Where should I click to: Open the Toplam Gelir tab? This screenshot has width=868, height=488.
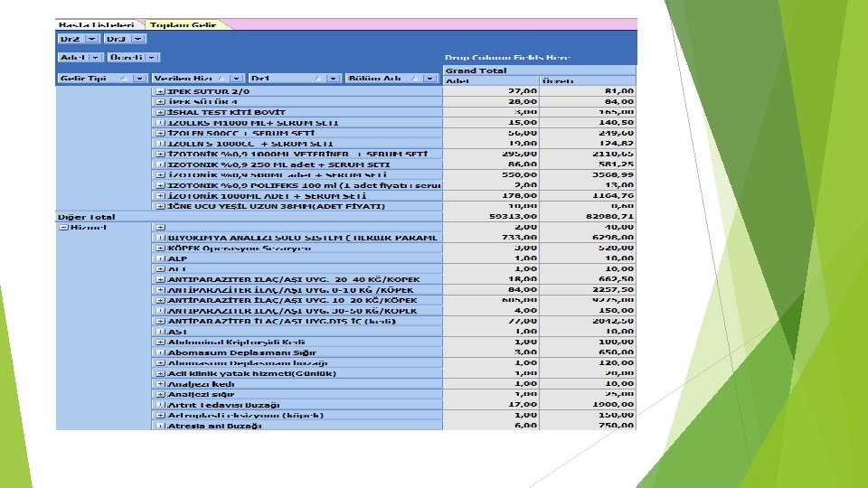click(x=184, y=25)
